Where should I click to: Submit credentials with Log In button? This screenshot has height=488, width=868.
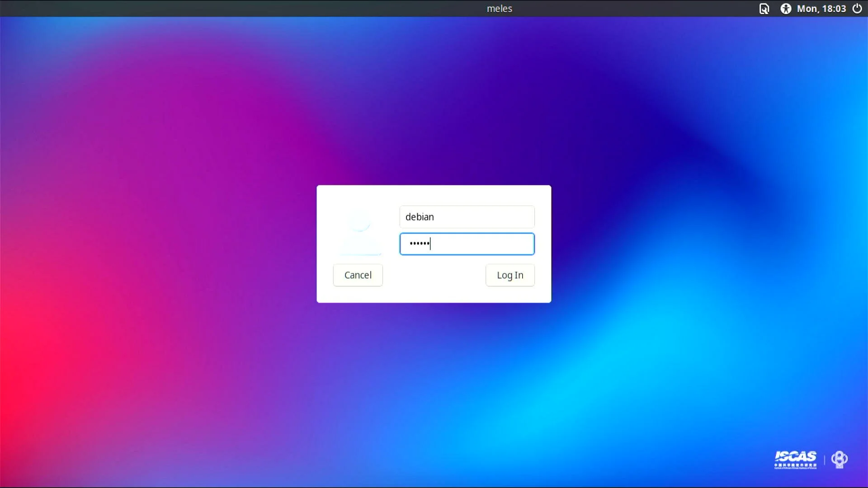coord(510,275)
